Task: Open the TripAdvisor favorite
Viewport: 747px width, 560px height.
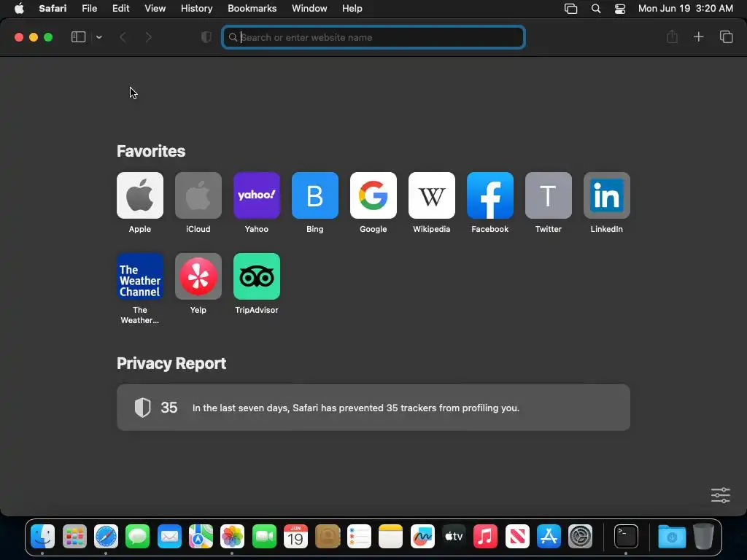Action: (x=256, y=276)
